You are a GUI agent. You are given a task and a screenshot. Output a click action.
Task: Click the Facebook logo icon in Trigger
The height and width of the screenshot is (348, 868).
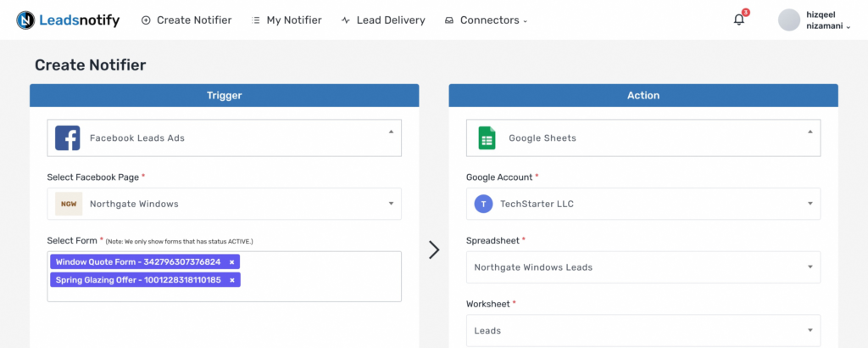pos(68,138)
